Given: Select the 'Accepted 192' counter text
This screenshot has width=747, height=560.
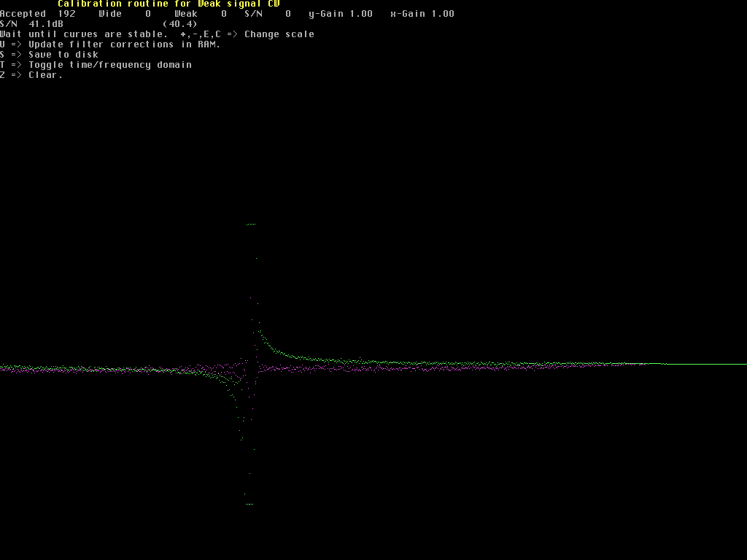Looking at the screenshot, I should (x=38, y=14).
